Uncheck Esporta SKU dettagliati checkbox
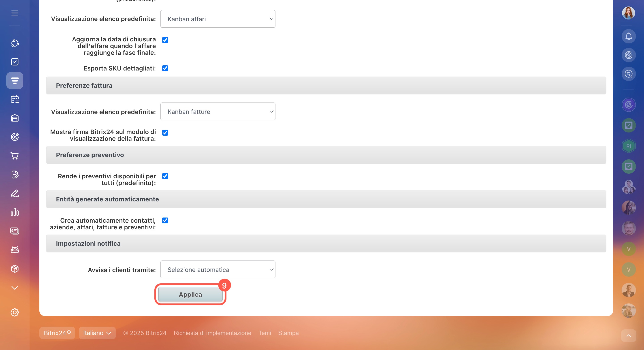The image size is (644, 350). point(165,68)
